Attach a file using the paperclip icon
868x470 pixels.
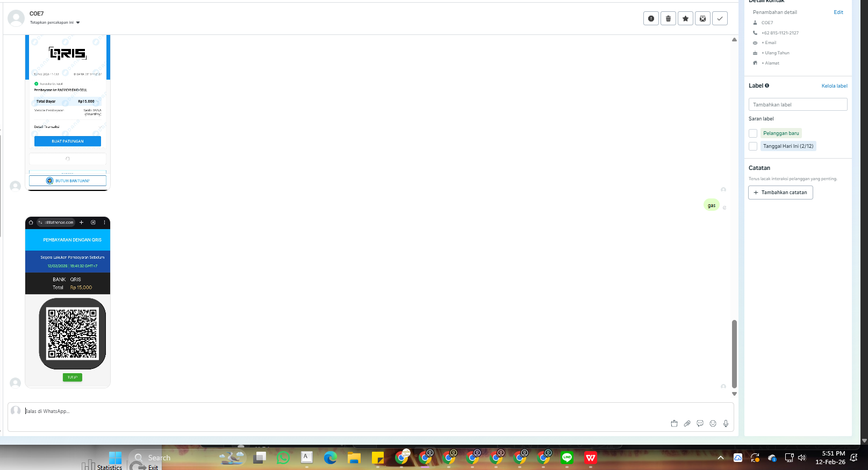click(687, 424)
